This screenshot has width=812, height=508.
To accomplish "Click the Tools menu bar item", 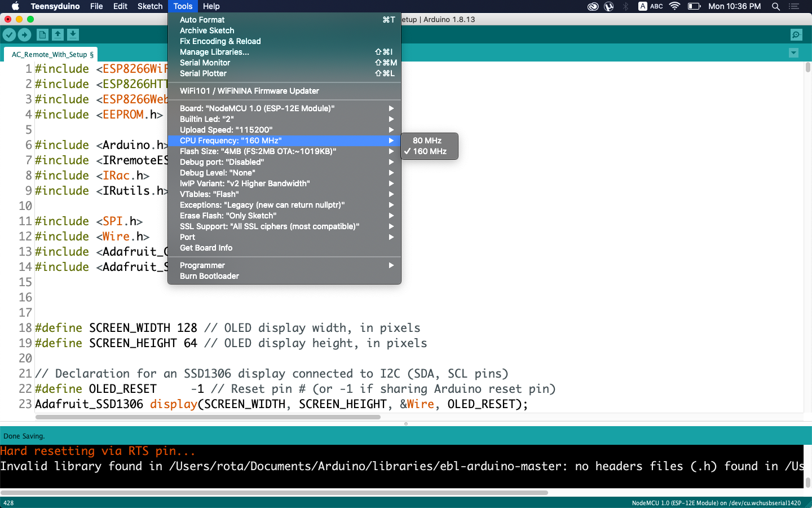I will point(183,6).
